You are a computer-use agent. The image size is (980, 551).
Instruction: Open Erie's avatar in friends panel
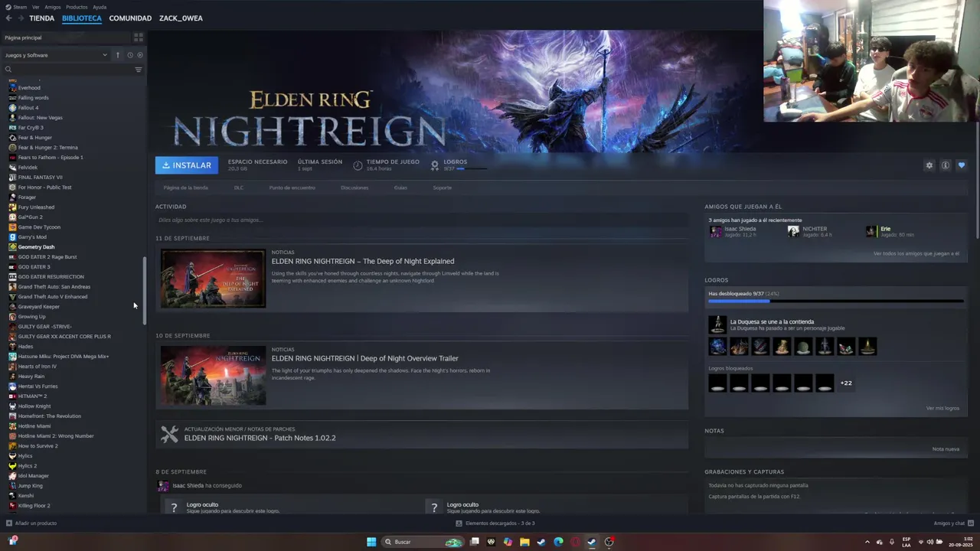tap(872, 232)
